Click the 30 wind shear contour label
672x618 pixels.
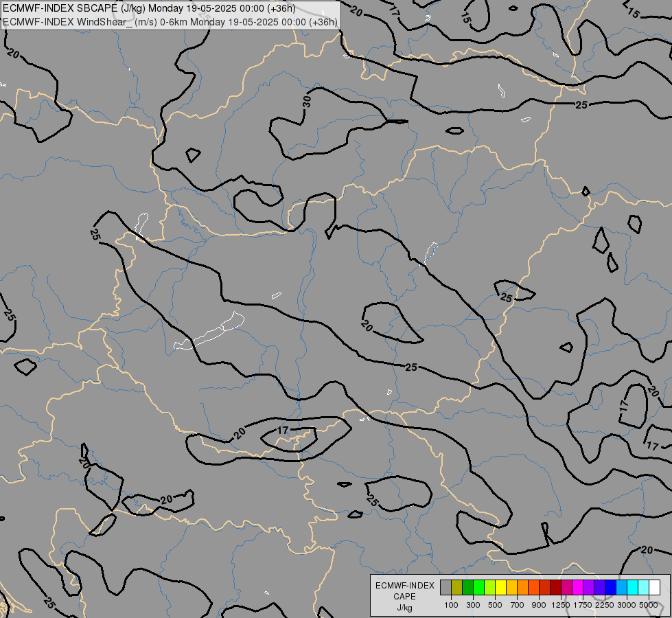(x=307, y=102)
